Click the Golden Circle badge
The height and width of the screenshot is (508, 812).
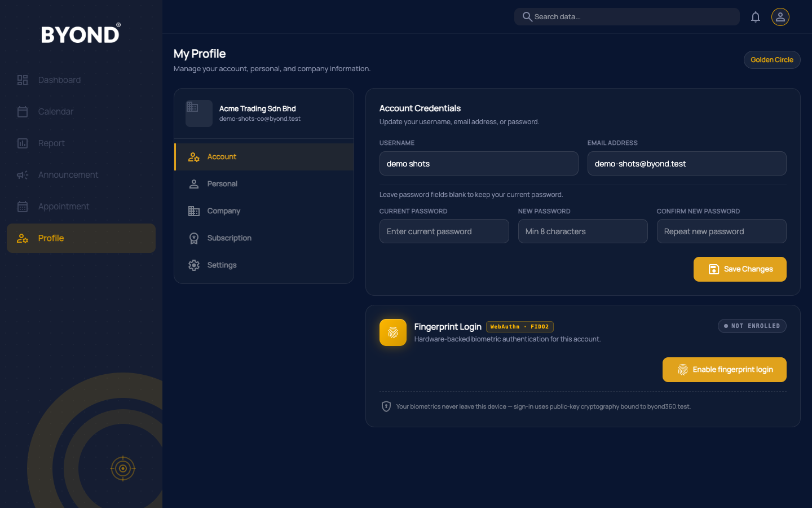click(x=772, y=60)
